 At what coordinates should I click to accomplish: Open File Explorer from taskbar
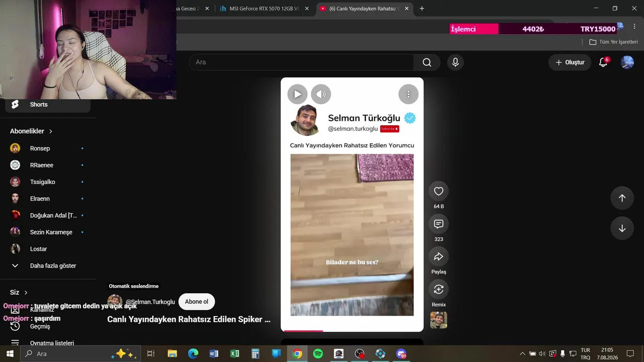point(172,354)
